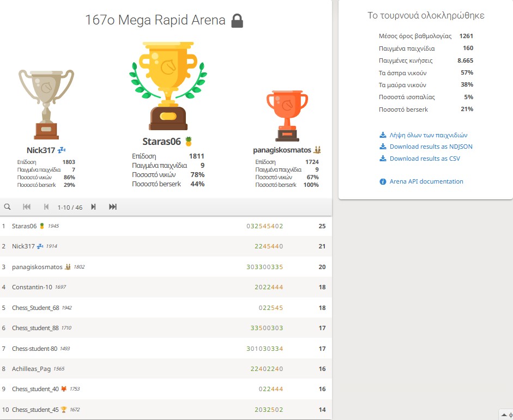Click Παιγμένες κινήσεις value 8.665
This screenshot has height=420, width=513.
465,60
